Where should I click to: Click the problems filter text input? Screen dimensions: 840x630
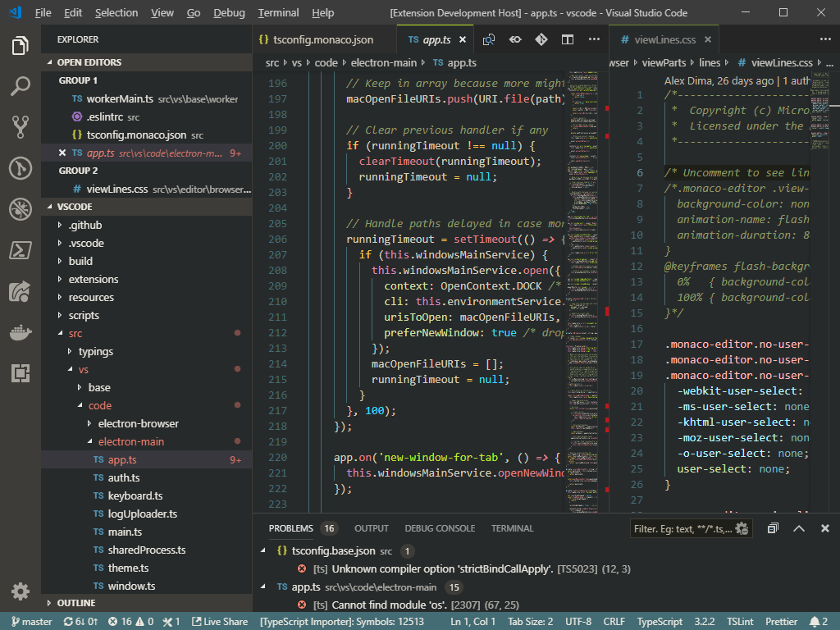(x=681, y=529)
